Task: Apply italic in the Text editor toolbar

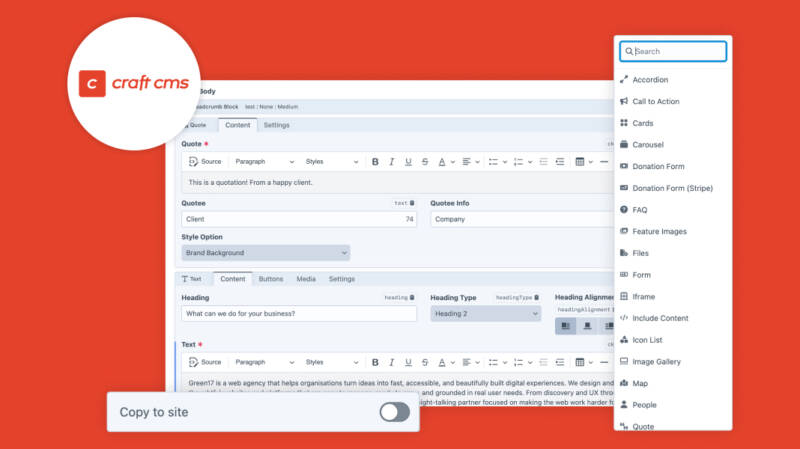Action: click(392, 362)
